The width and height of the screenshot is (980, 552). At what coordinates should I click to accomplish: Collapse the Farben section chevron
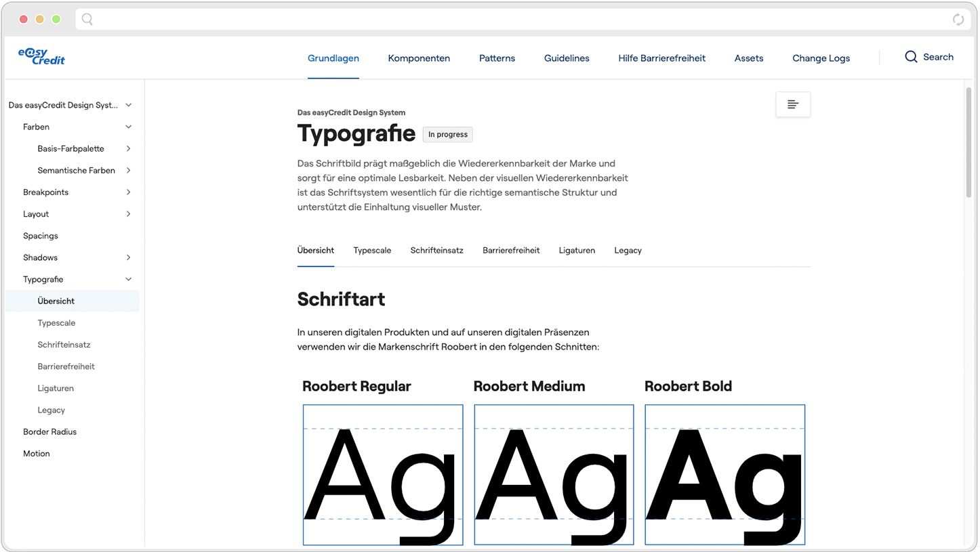(128, 127)
